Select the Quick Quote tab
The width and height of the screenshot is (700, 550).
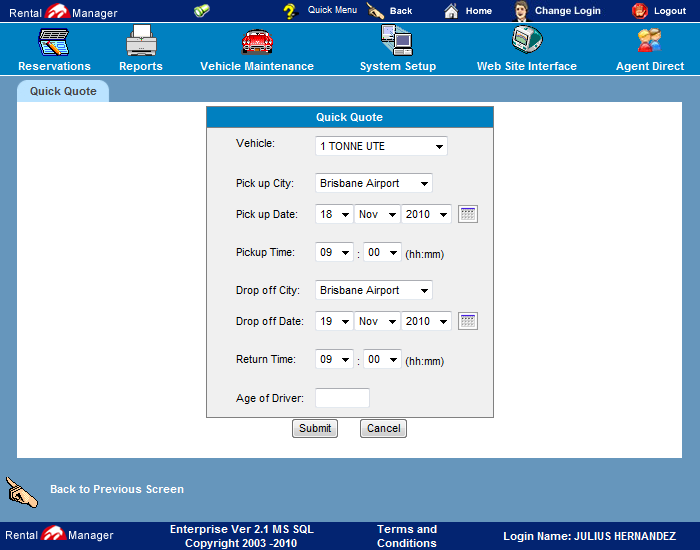pyautogui.click(x=63, y=91)
